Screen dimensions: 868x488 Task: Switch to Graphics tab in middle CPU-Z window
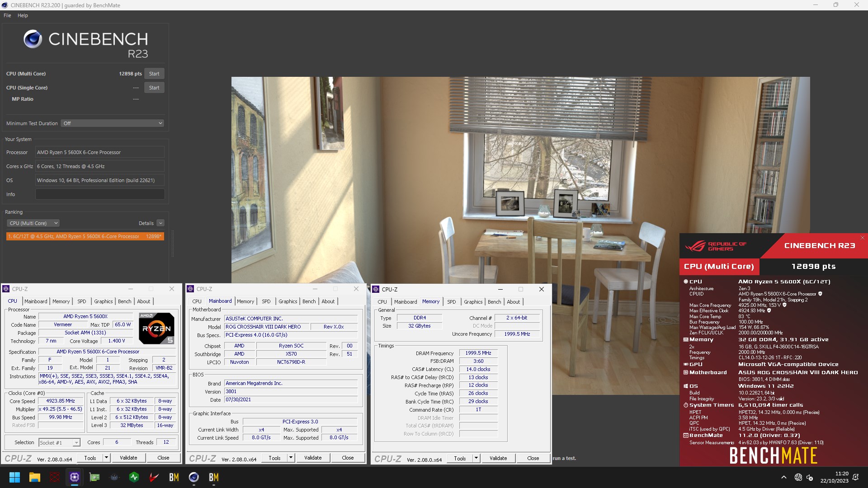(288, 301)
